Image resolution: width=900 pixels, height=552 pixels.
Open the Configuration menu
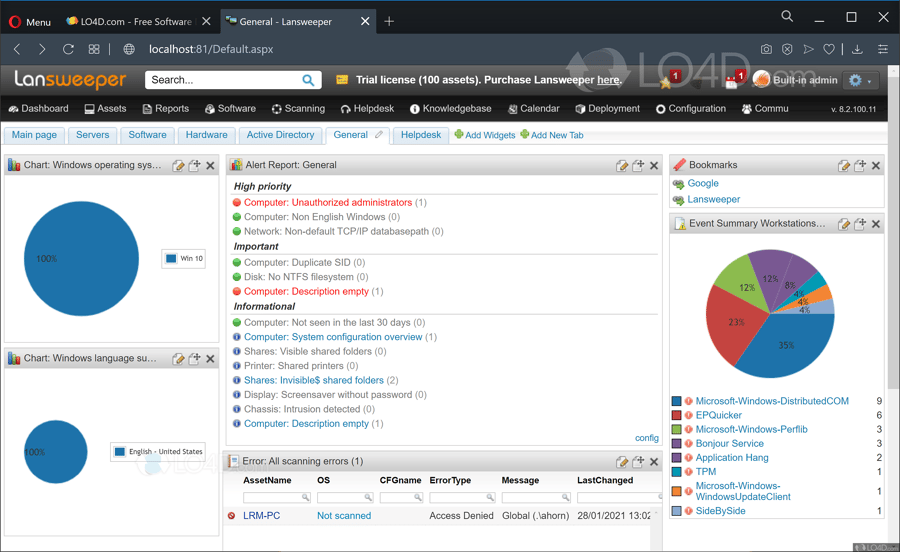click(691, 108)
